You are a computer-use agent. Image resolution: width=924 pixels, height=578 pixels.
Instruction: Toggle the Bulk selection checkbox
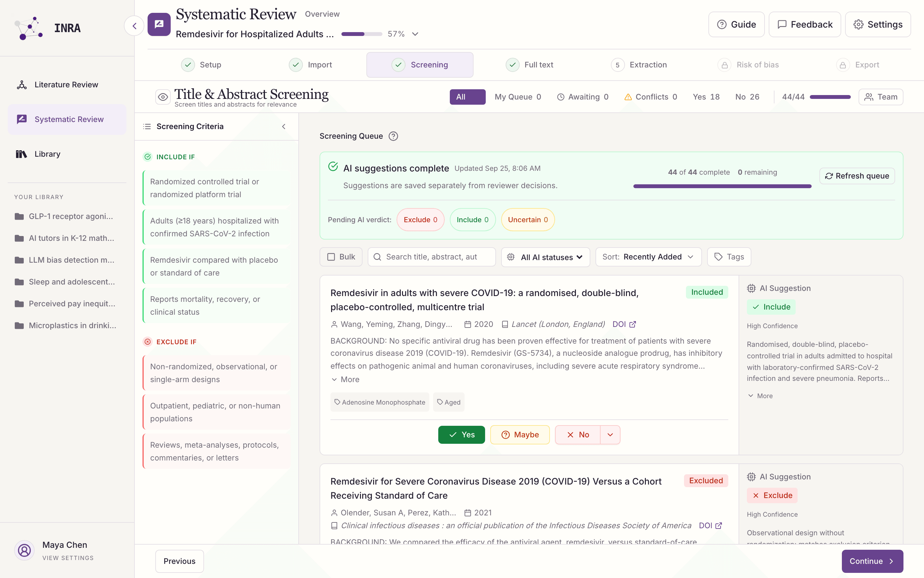click(331, 257)
